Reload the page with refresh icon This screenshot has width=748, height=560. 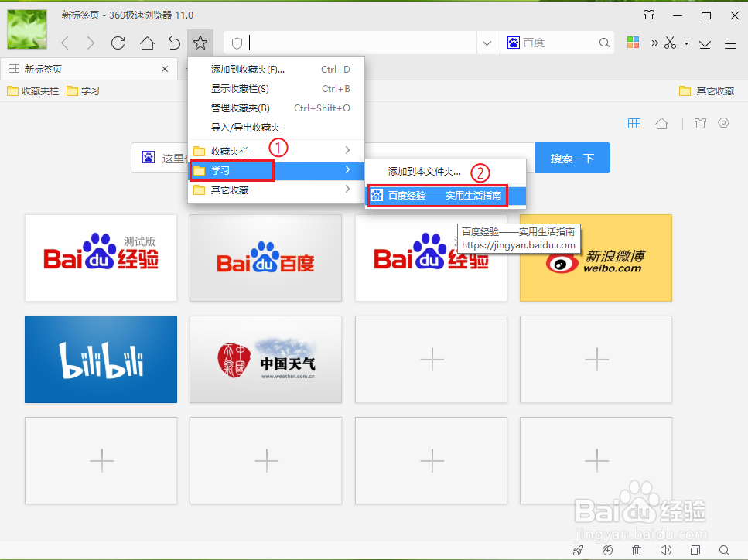(118, 43)
